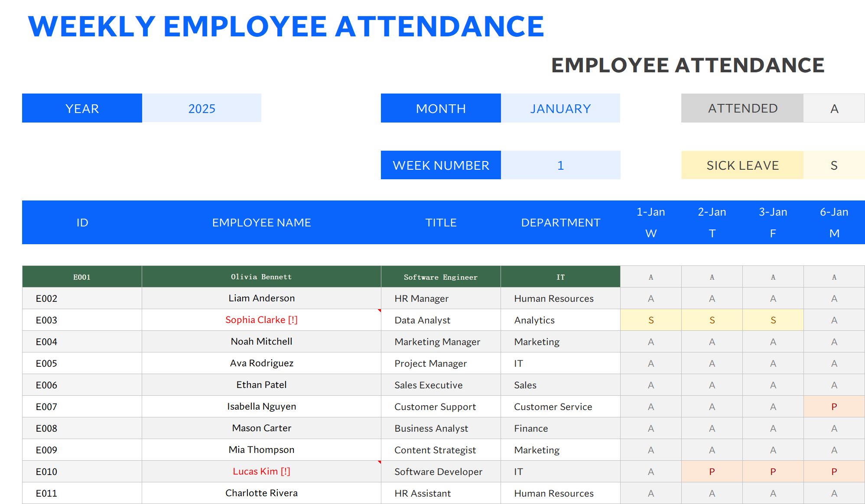
Task: Click the E001 ID cell
Action: pyautogui.click(x=82, y=277)
